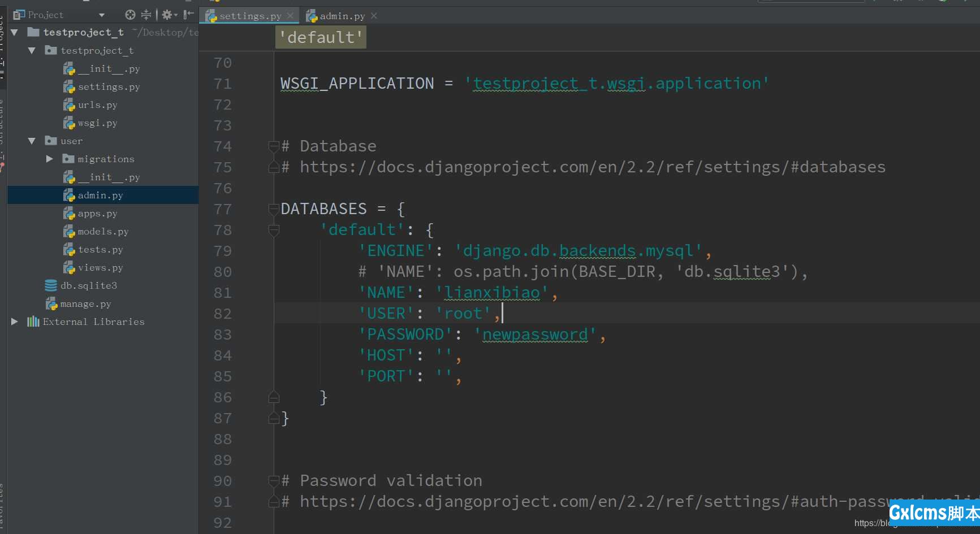Viewport: 980px width, 534px height.
Task: Click the 'PORT' key on line 85
Action: [x=387, y=376]
